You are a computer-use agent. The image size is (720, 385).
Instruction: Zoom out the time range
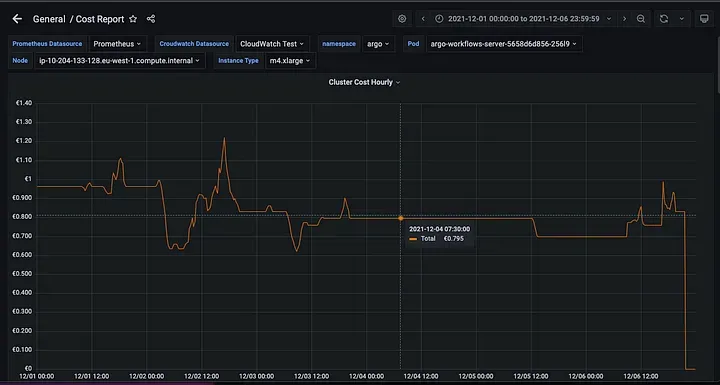(641, 19)
